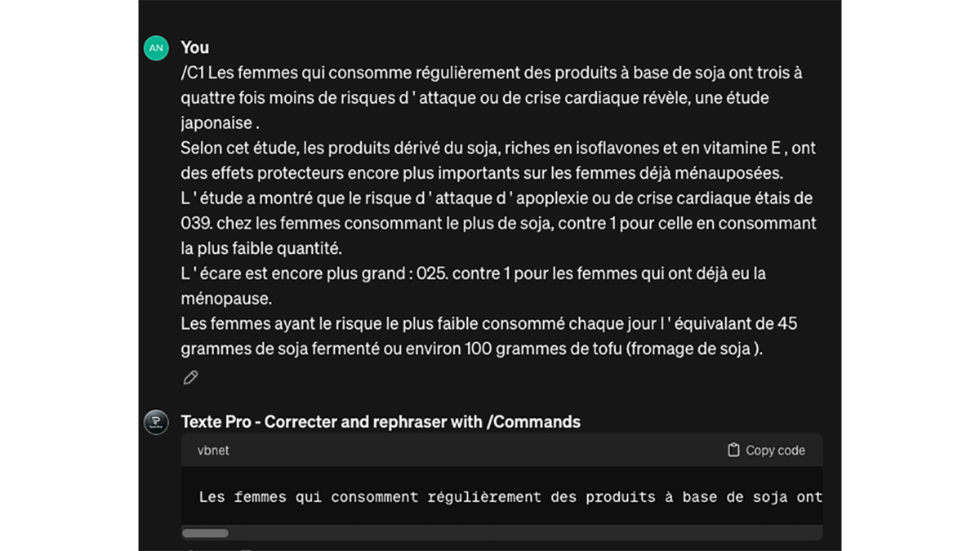Screen dimensions: 980x551
Task: Click the Texte Pro GPT avatar
Action: (x=156, y=422)
